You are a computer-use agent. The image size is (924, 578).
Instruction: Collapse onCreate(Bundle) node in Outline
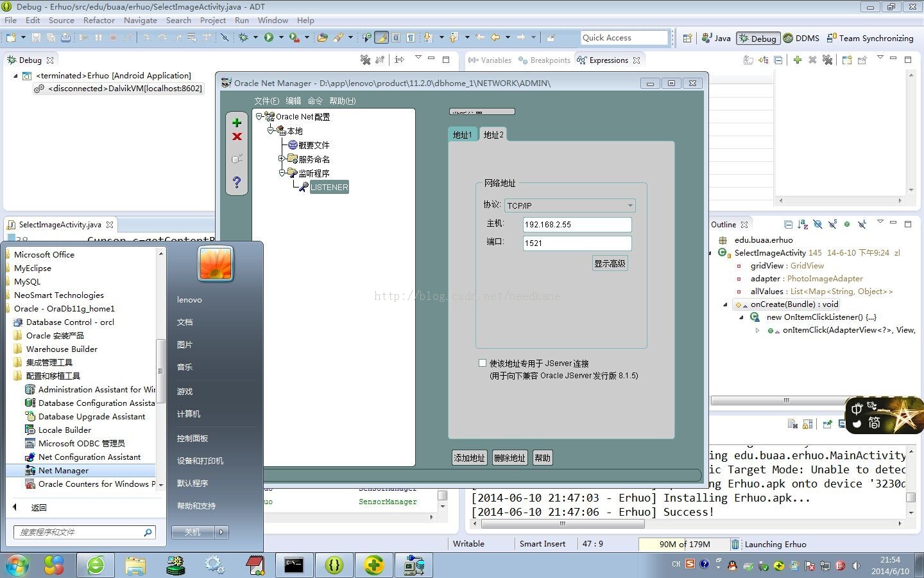click(x=725, y=304)
